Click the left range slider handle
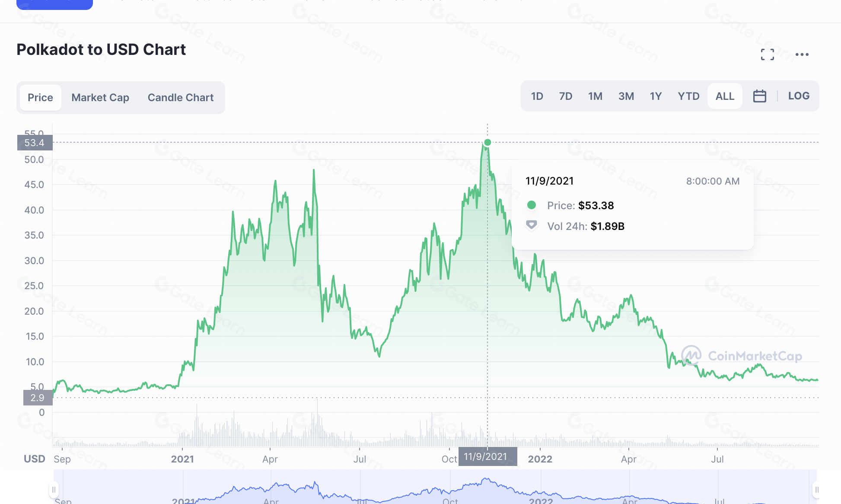Viewport: 841px width, 504px height. 54,490
